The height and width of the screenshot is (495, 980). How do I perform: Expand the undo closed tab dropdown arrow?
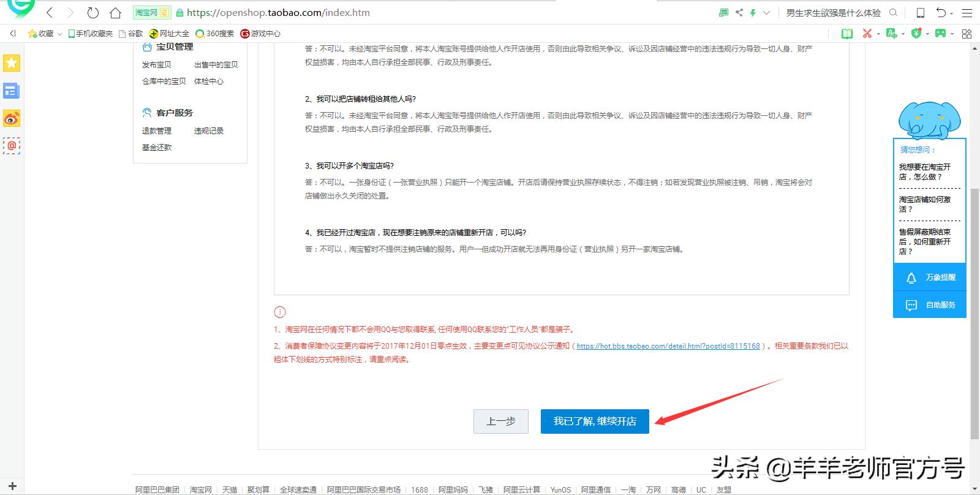952,13
